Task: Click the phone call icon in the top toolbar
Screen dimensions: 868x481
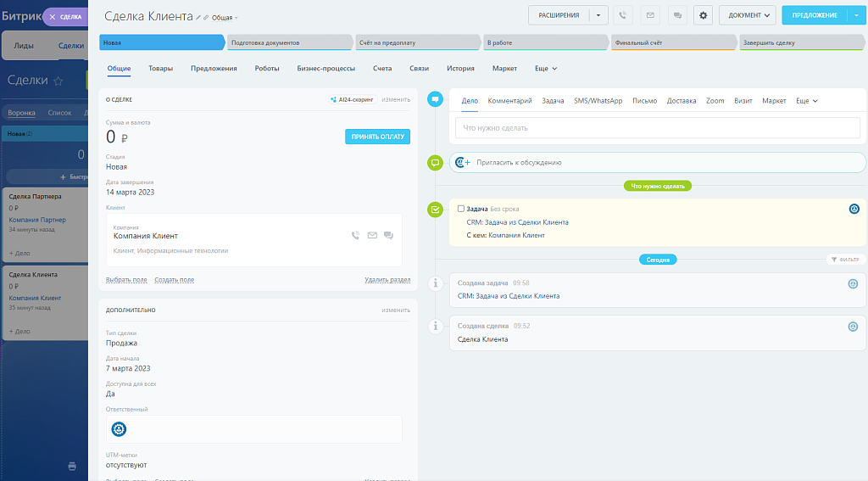Action: coord(624,15)
